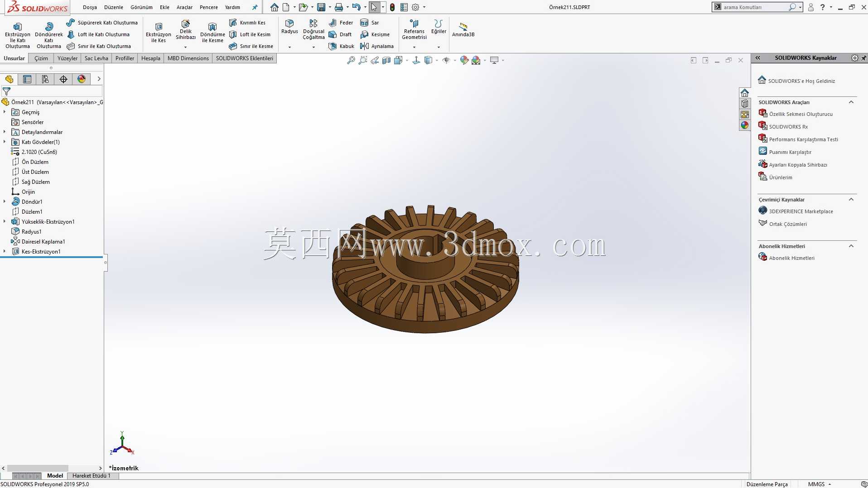Screen dimensions: 868x488
Task: Open the Araçlar menu
Action: [x=184, y=7]
